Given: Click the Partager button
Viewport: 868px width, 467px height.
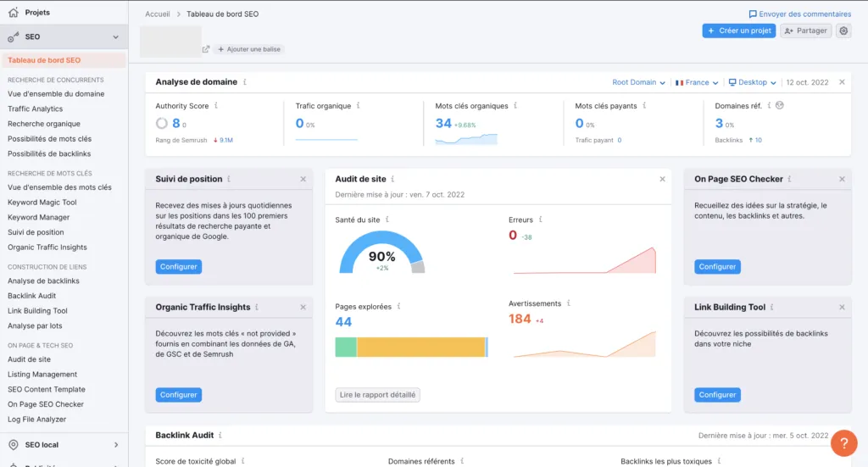Looking at the screenshot, I should coord(806,31).
